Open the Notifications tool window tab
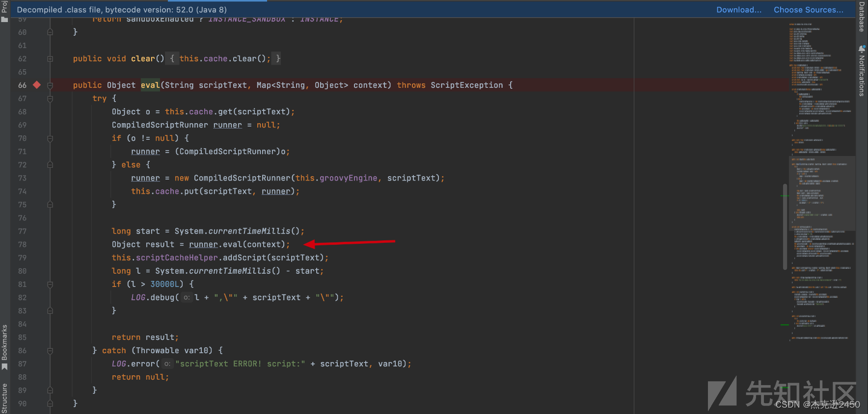 862,76
